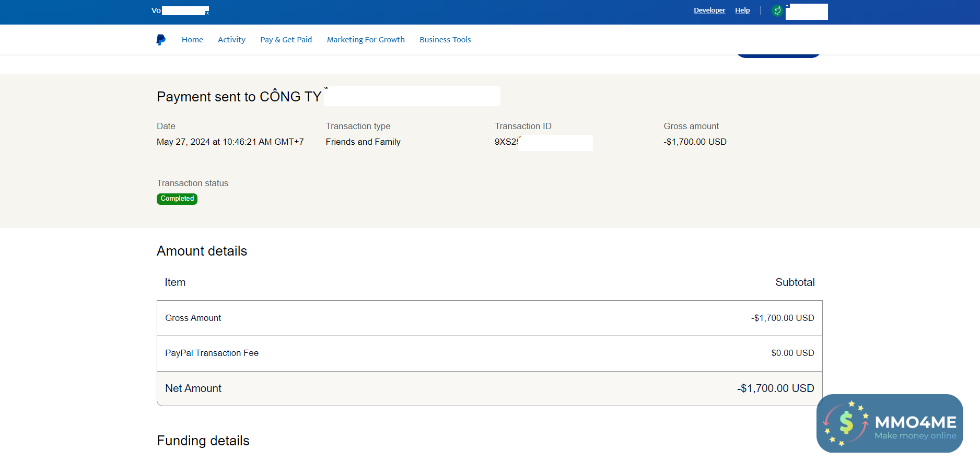
Task: Open the Business Tools menu
Action: (445, 40)
